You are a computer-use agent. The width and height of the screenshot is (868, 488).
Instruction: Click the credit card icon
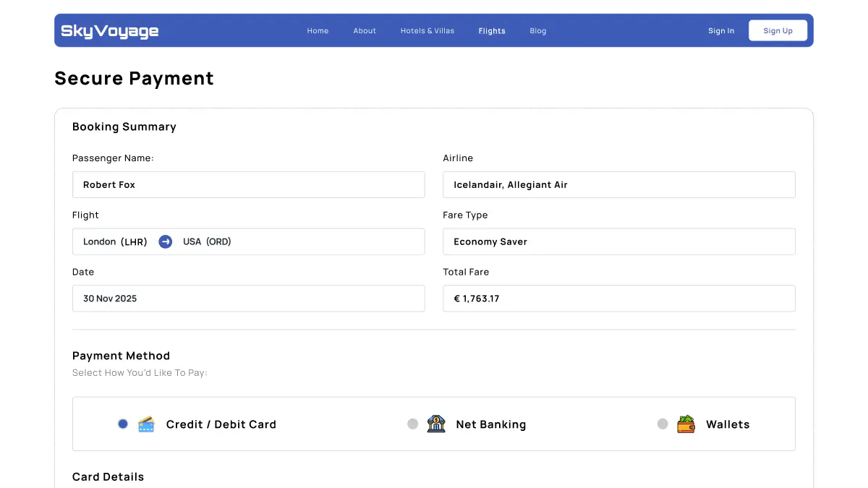[146, 424]
